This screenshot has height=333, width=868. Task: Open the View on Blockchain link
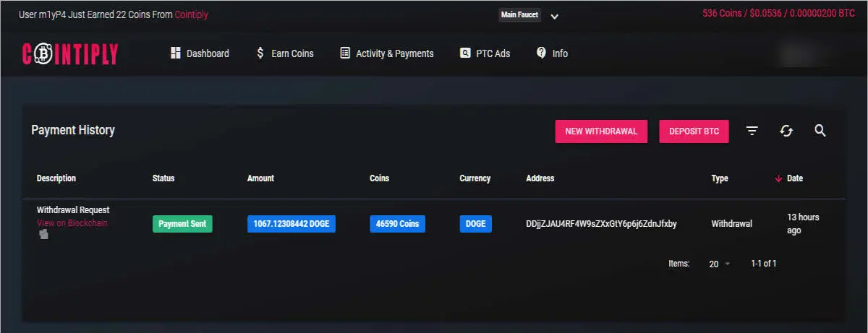(x=72, y=223)
